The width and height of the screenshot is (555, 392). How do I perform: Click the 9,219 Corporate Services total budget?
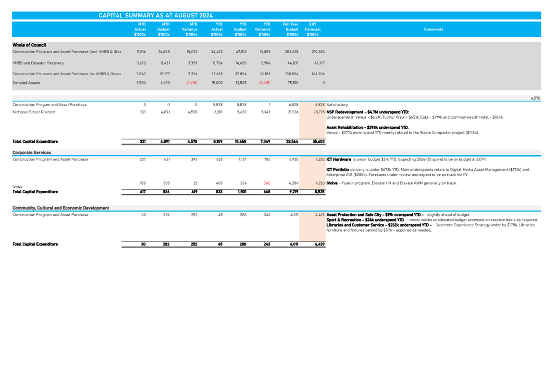click(x=294, y=192)
